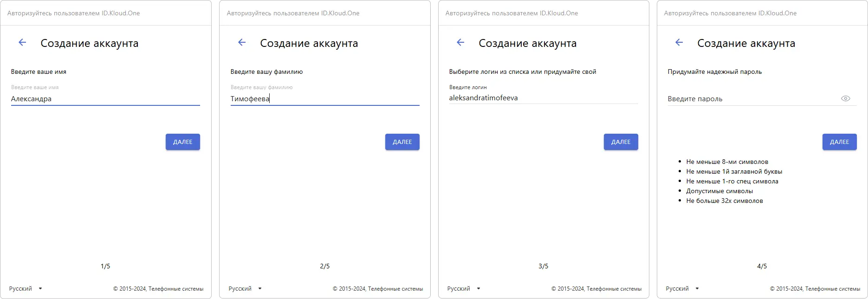Focus the first name field containing Александра
The width and height of the screenshot is (868, 299).
[x=105, y=99]
